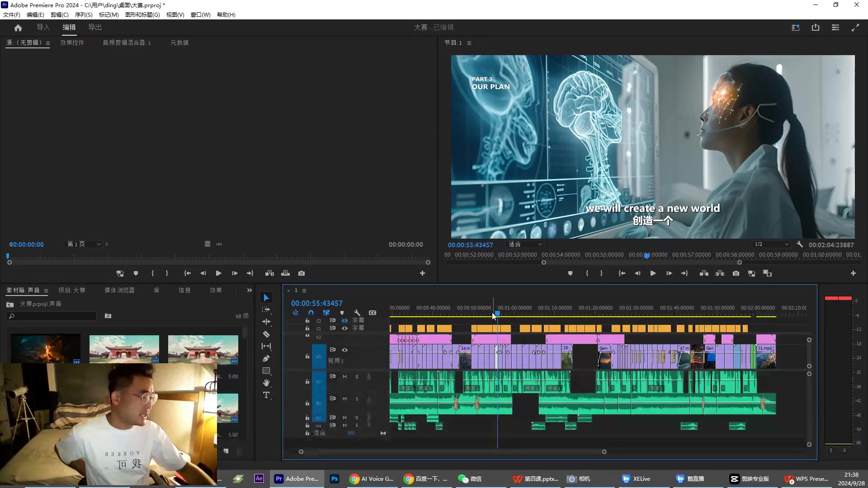Click Overwrite icon in Source monitor
The image size is (868, 488).
pyautogui.click(x=285, y=273)
